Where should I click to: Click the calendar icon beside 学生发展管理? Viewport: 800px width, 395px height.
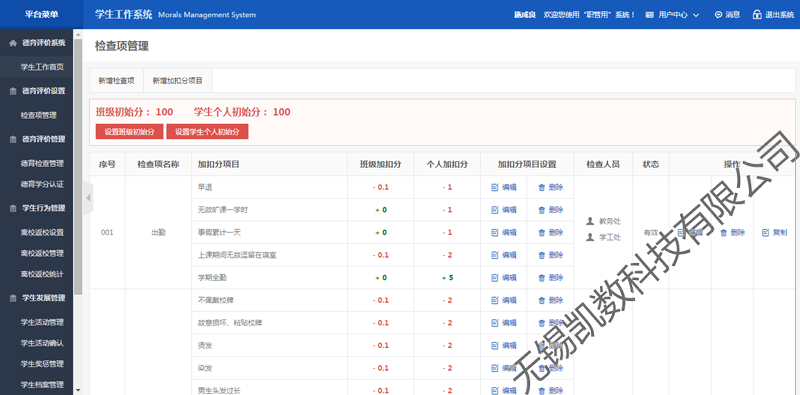pos(13,298)
